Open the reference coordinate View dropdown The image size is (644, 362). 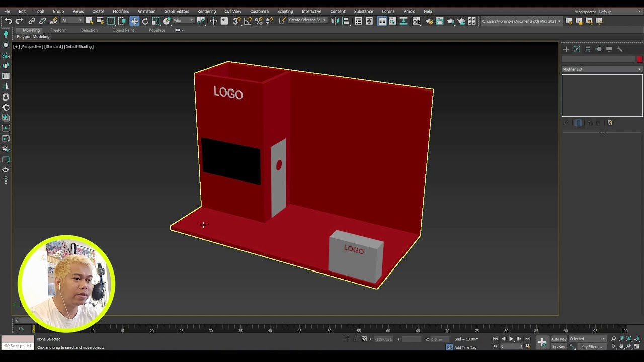tap(183, 20)
